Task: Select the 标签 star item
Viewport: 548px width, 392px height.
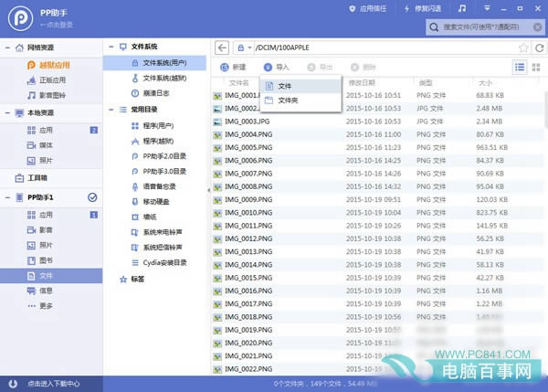Action: (132, 279)
